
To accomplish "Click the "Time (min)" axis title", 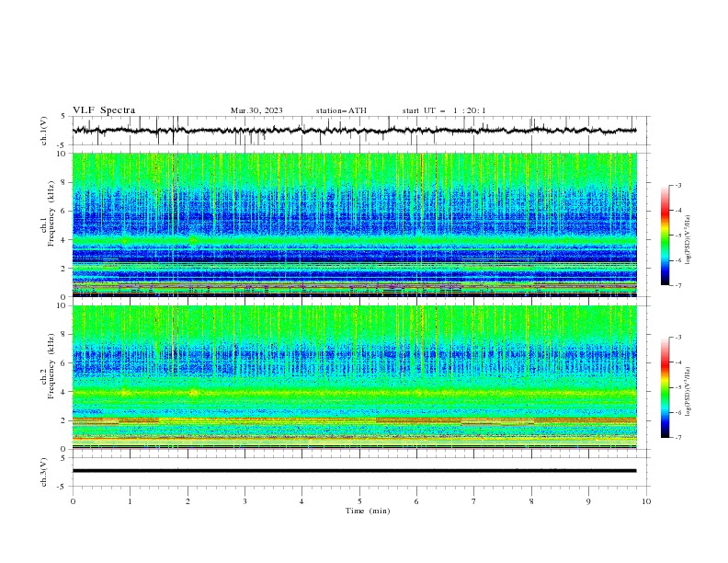I will coord(368,511).
